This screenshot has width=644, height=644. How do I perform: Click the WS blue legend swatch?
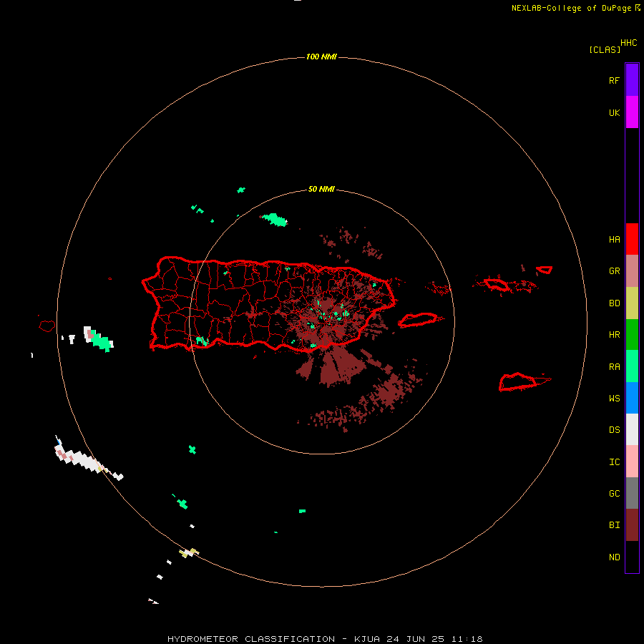[632, 398]
